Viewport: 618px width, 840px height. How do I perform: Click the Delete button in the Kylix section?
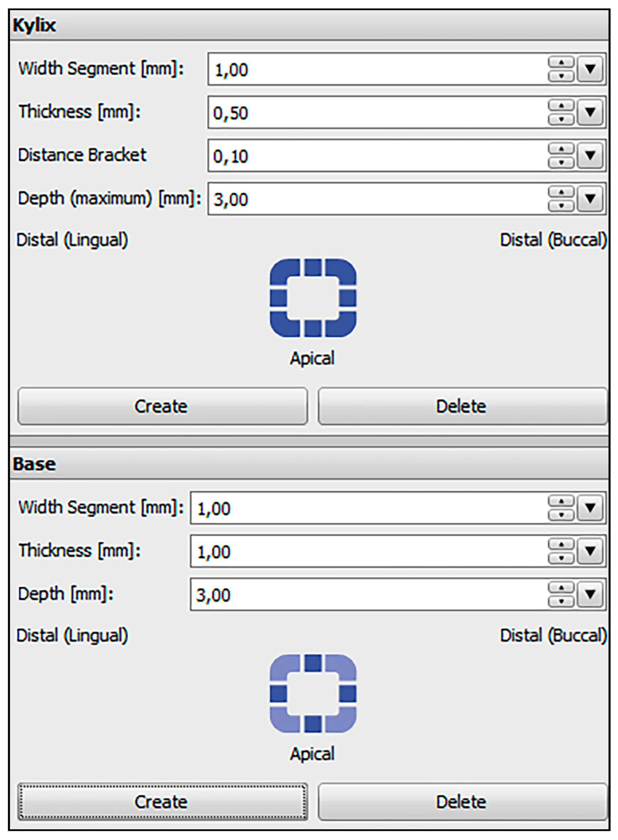(462, 406)
